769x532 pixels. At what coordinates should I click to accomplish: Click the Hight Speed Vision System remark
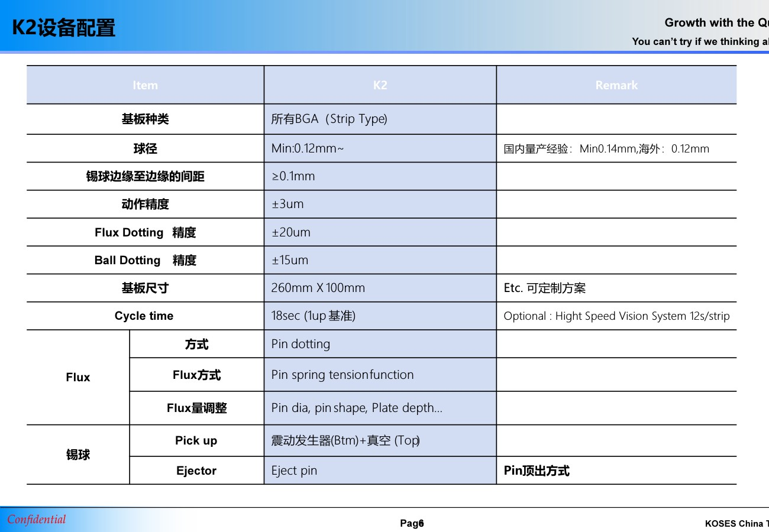pyautogui.click(x=616, y=316)
